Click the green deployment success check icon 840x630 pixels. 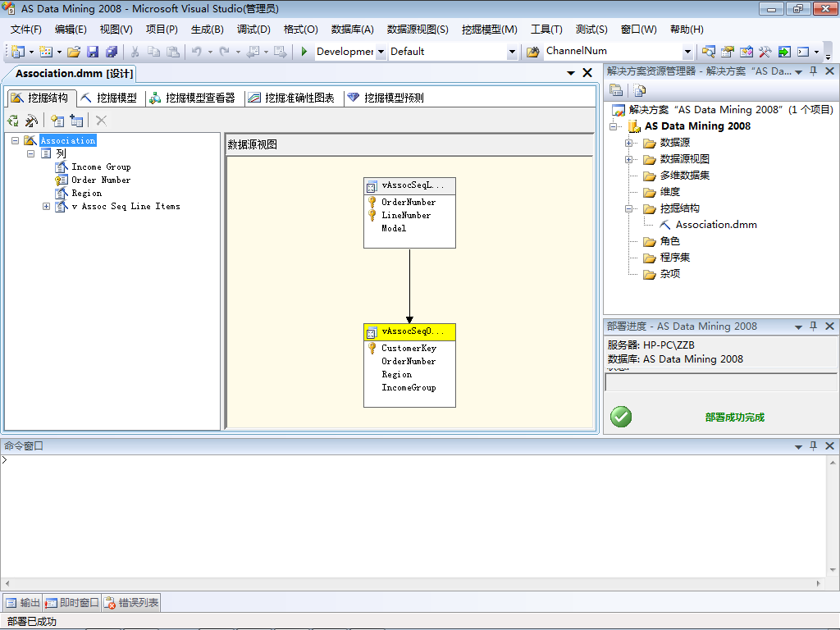[x=621, y=417]
